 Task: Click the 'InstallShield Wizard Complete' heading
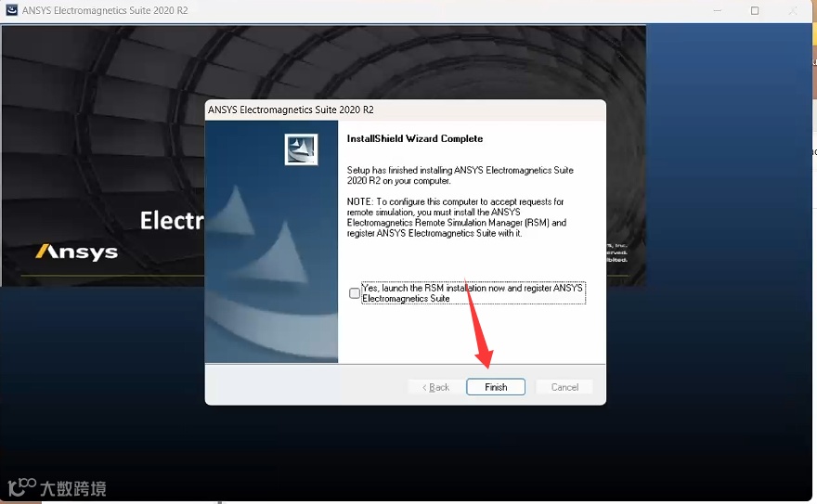(415, 138)
